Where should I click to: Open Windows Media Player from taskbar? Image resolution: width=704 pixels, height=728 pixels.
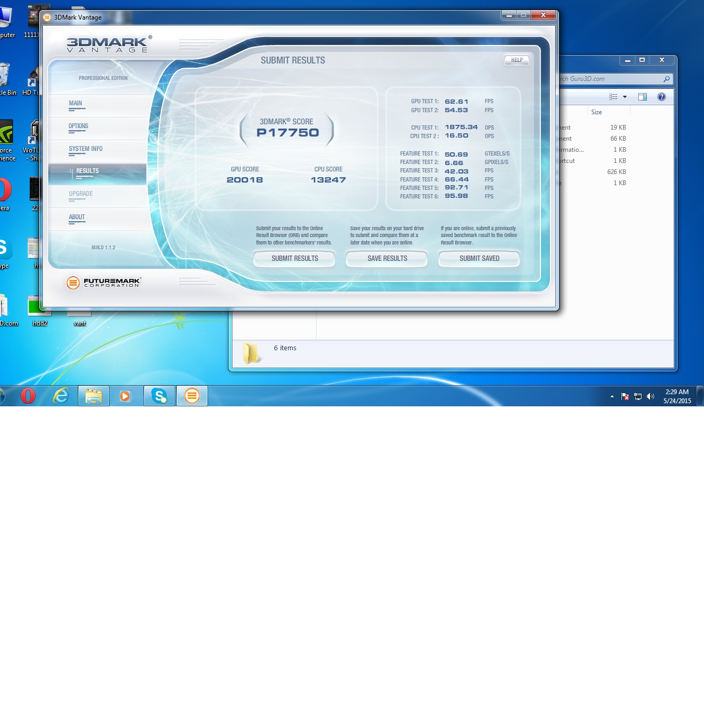126,396
